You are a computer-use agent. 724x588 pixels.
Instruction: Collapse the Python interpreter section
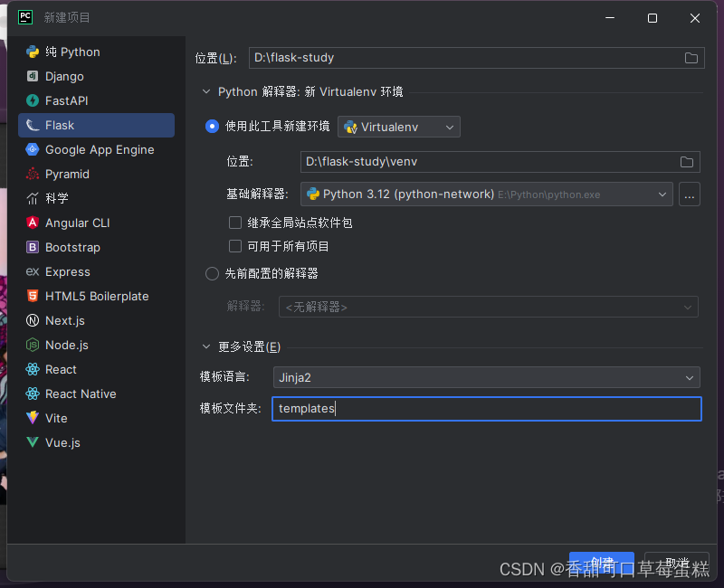pyautogui.click(x=206, y=92)
